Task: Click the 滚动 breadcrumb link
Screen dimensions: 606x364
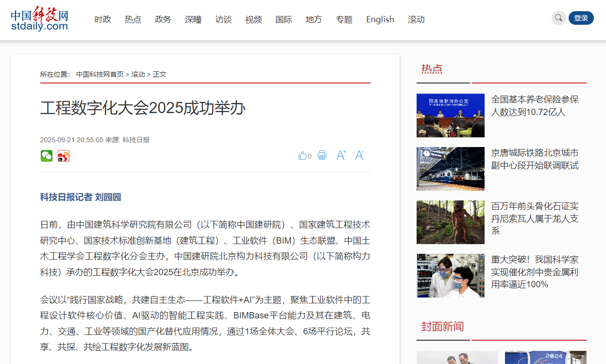Action: tap(138, 74)
